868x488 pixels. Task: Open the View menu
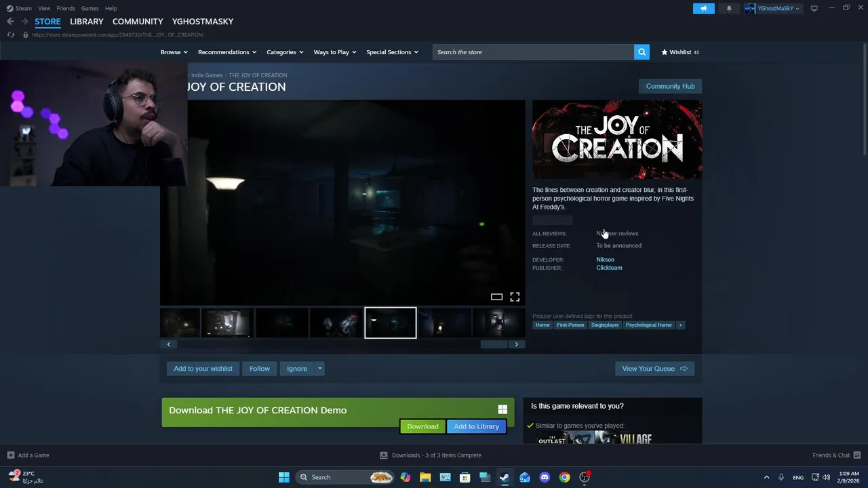pos(44,8)
